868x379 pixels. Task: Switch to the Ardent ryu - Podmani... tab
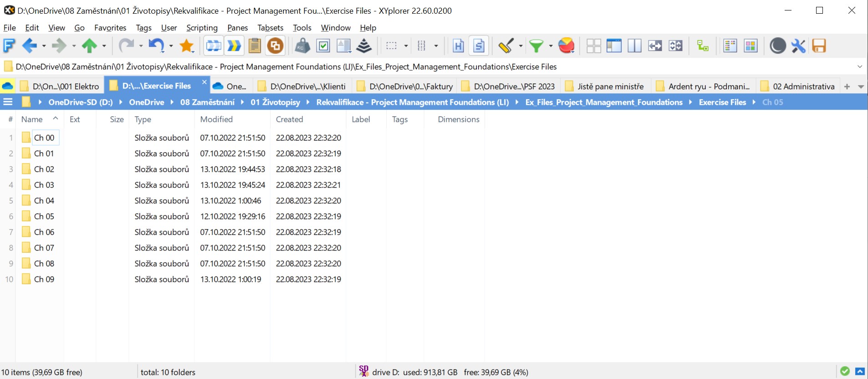[703, 86]
